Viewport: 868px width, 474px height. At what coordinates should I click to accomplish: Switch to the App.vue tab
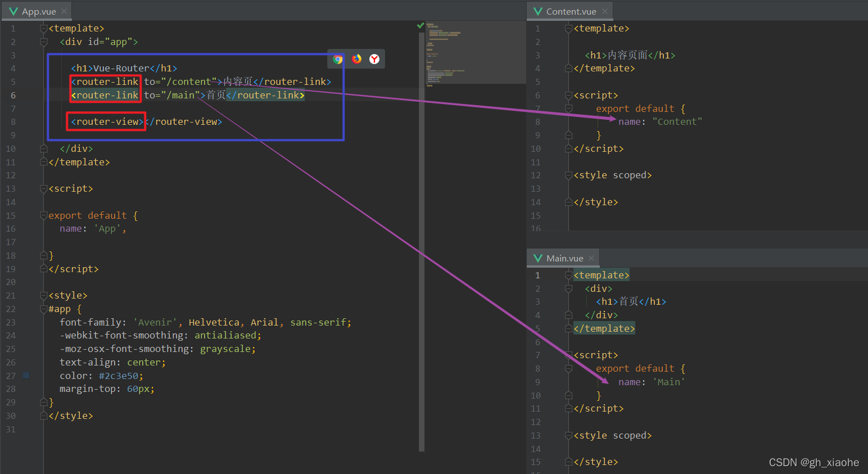36,11
